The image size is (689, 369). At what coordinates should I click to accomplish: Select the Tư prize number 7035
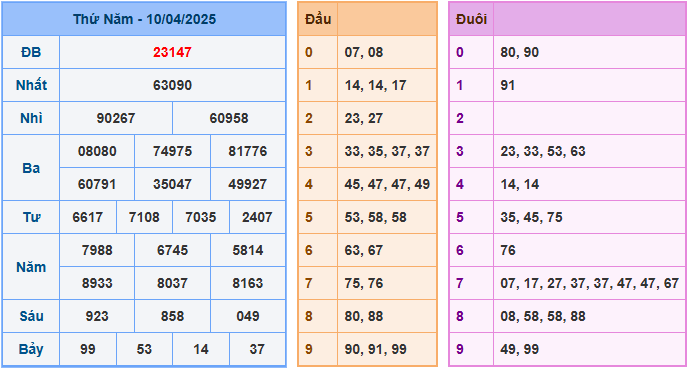[201, 217]
